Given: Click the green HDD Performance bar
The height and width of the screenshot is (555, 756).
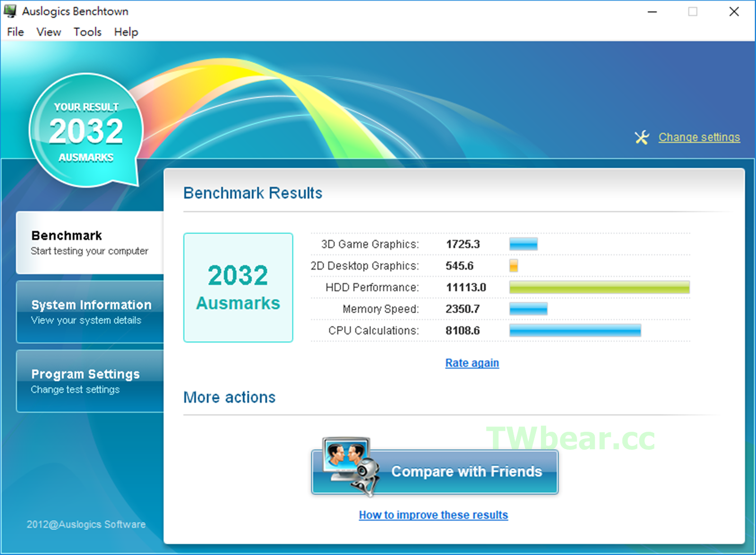Looking at the screenshot, I should (x=600, y=287).
